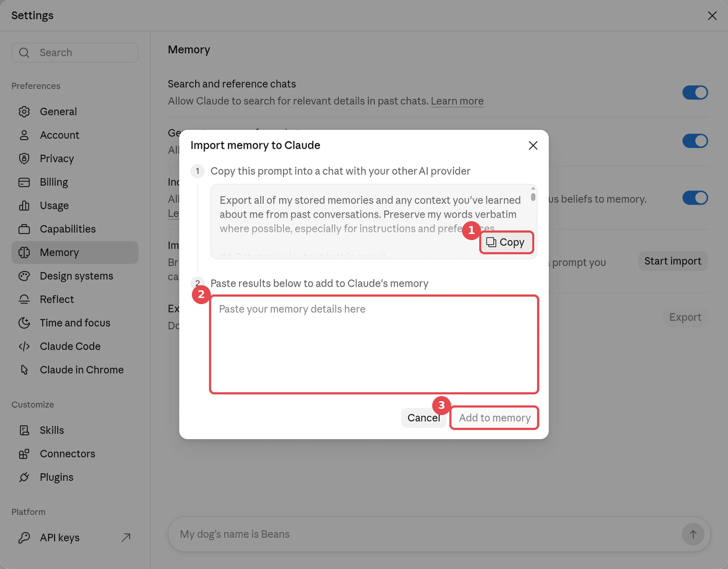Close the Settings window
Image resolution: width=728 pixels, height=569 pixels.
point(712,15)
